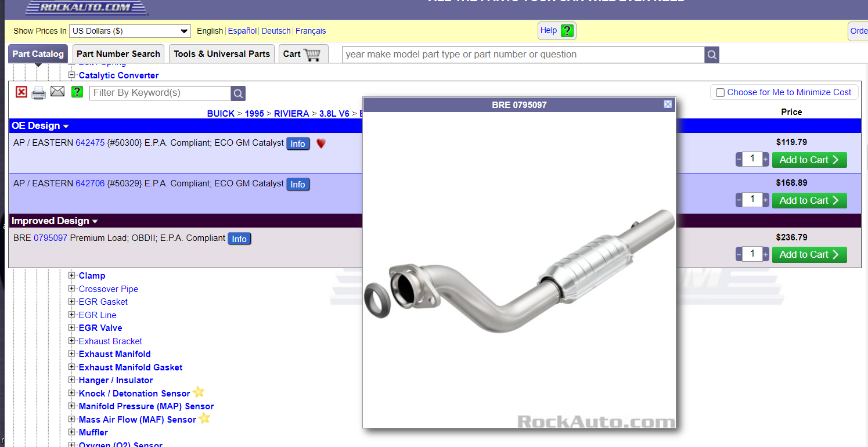The height and width of the screenshot is (447, 868).
Task: Open part number link 0795097
Action: [51, 238]
